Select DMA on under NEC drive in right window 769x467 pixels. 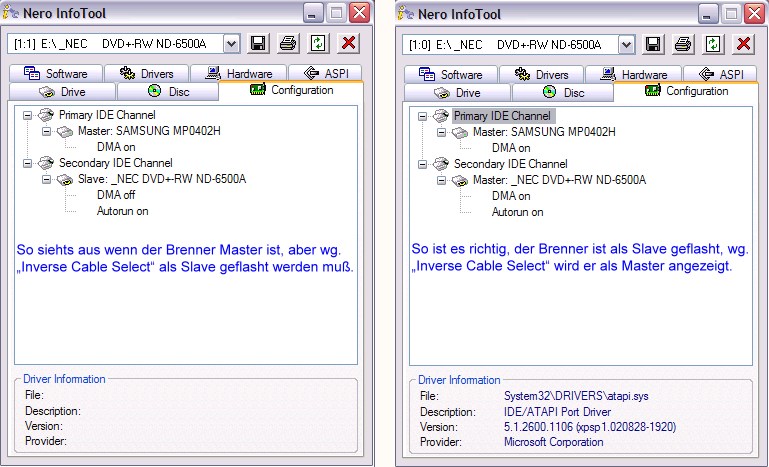pyautogui.click(x=511, y=196)
